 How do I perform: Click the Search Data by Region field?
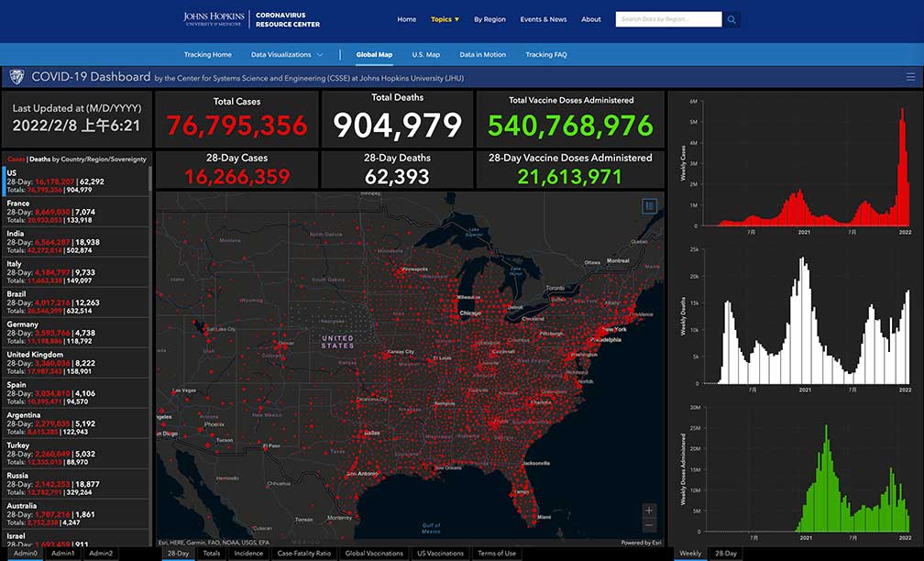click(668, 19)
